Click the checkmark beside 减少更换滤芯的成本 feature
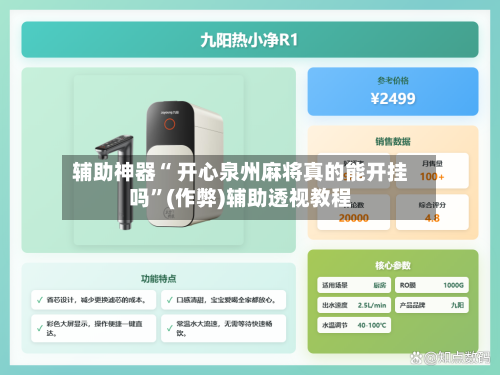This screenshot has height=375, width=500. (40, 300)
